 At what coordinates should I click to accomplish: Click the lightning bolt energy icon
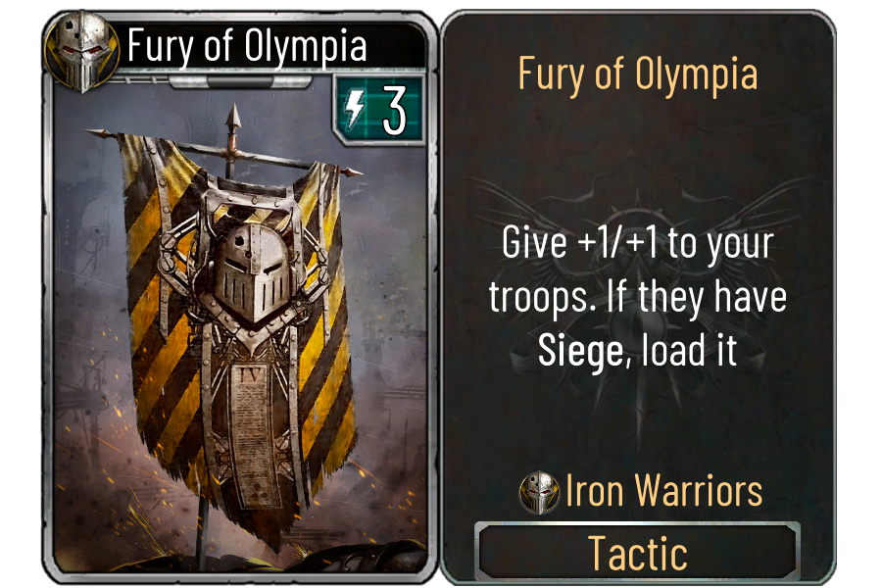tap(355, 110)
